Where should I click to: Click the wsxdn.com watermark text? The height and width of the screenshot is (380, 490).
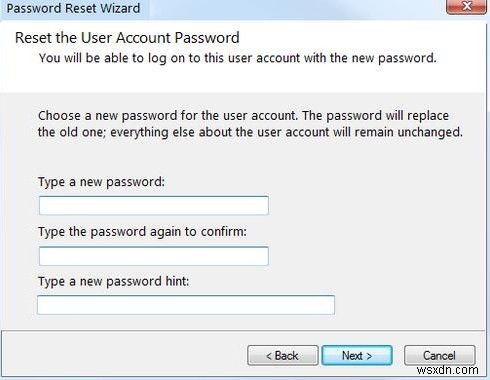[x=447, y=370]
